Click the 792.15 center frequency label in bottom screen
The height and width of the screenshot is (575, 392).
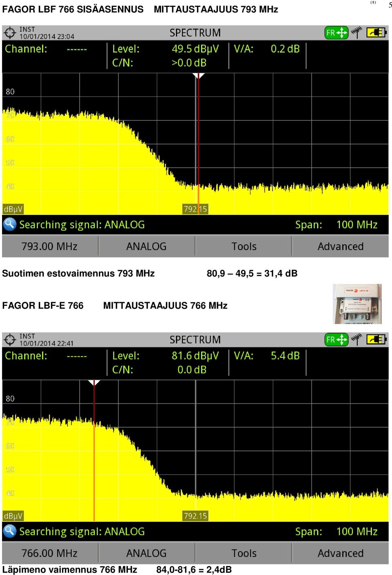[x=196, y=516]
